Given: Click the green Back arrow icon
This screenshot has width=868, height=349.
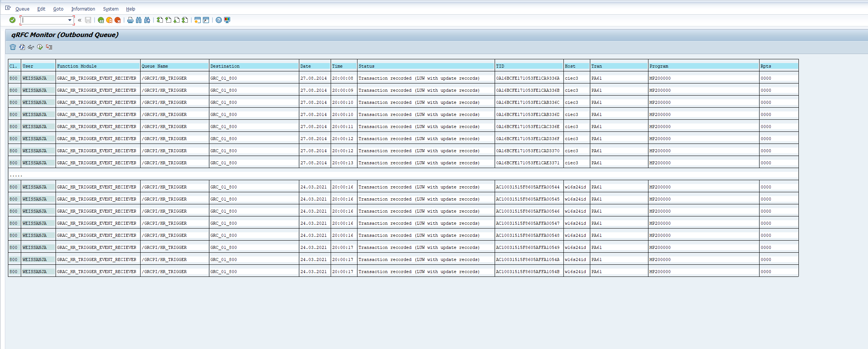Looking at the screenshot, I should pyautogui.click(x=101, y=20).
